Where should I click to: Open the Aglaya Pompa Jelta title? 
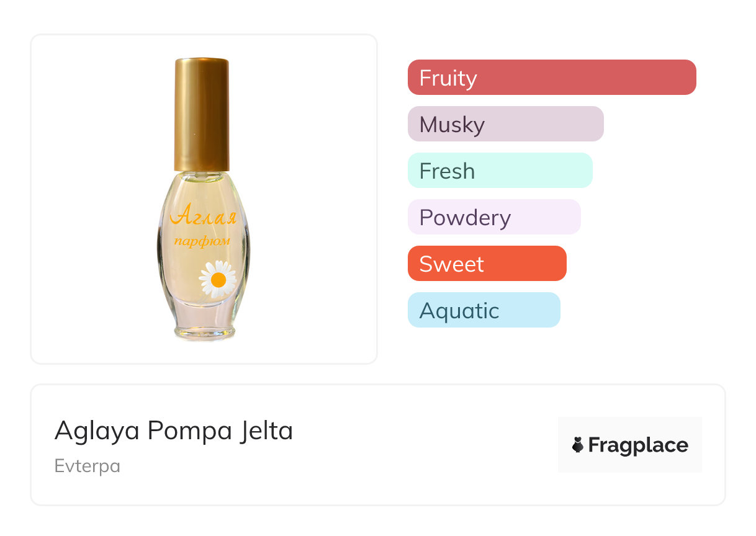point(174,431)
